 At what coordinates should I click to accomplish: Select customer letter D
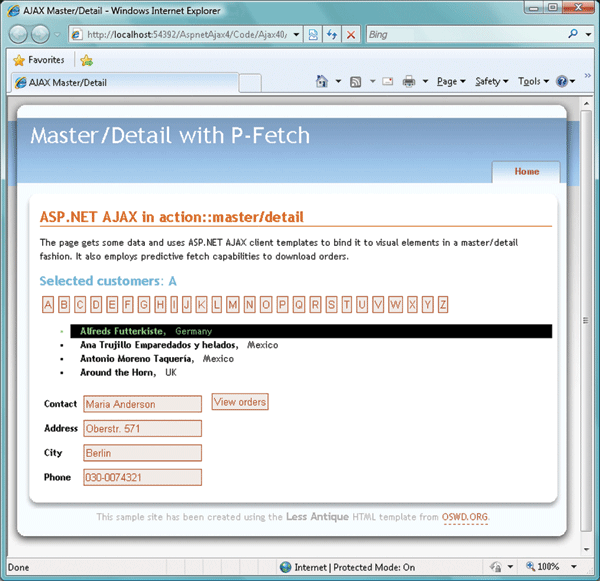tap(96, 305)
